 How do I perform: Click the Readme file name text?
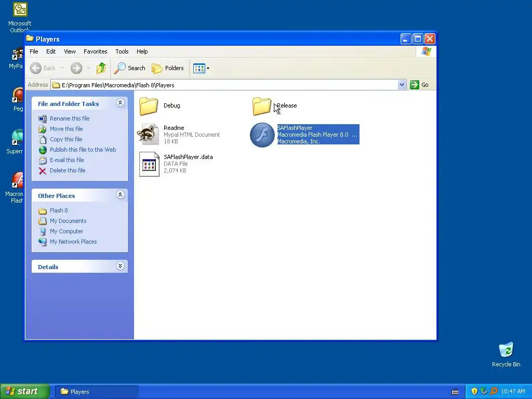(174, 128)
